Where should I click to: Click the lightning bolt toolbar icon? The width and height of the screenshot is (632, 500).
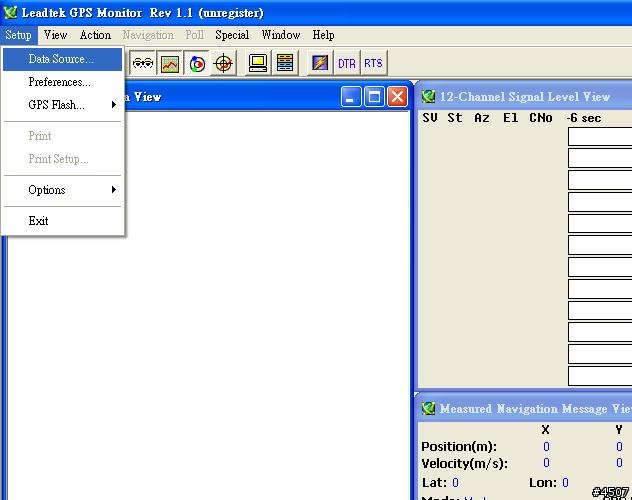[x=320, y=63]
